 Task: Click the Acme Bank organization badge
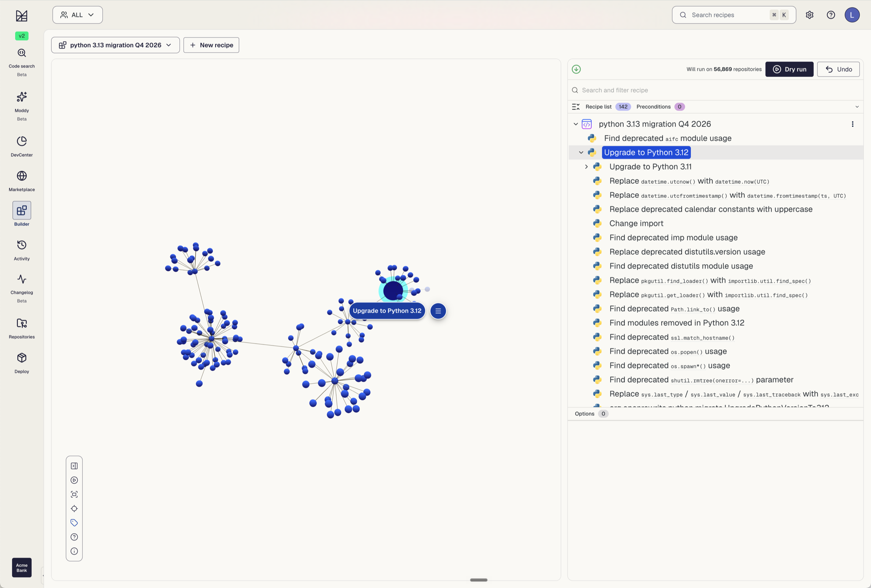tap(22, 568)
